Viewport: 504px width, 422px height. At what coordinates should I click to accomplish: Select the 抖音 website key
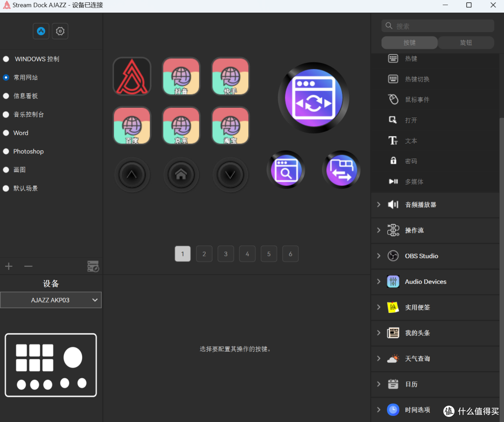[x=181, y=76]
